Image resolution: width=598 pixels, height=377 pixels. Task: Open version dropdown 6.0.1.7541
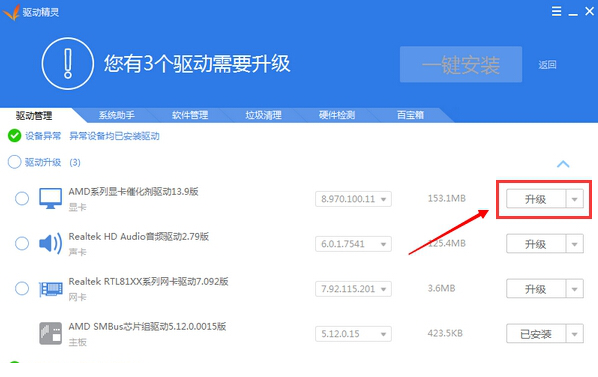pos(353,244)
